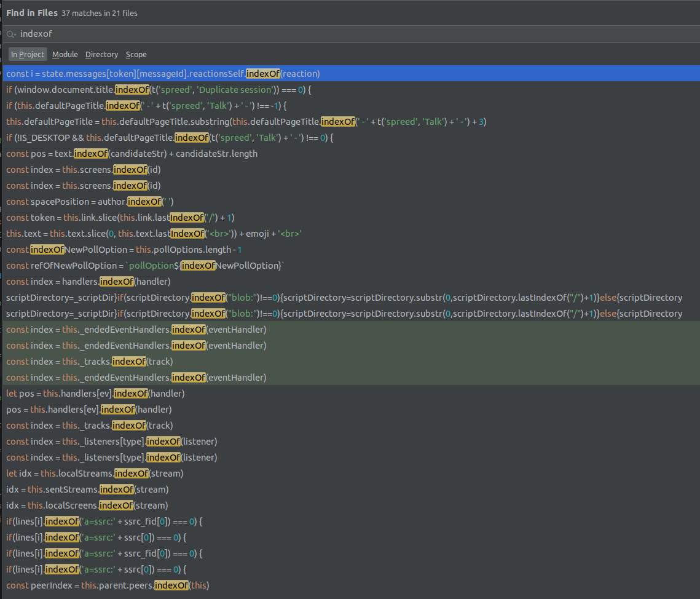The width and height of the screenshot is (700, 599).
Task: Select result with 'Duplicate session' title check
Action: (352, 90)
